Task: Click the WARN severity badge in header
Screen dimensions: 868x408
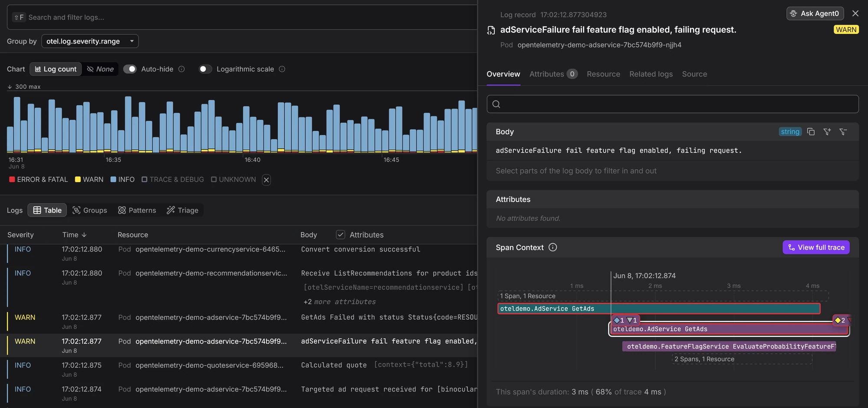Action: click(x=846, y=30)
